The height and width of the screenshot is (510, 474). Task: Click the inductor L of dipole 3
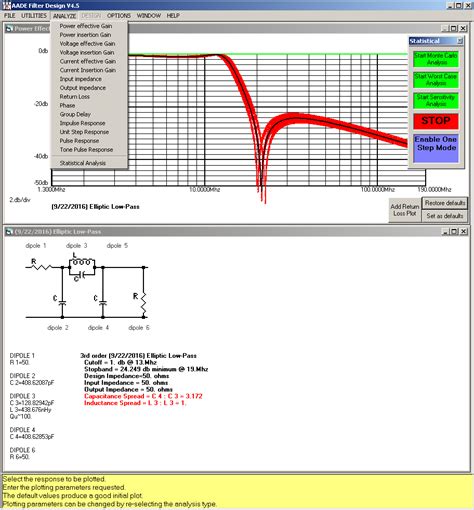[82, 262]
